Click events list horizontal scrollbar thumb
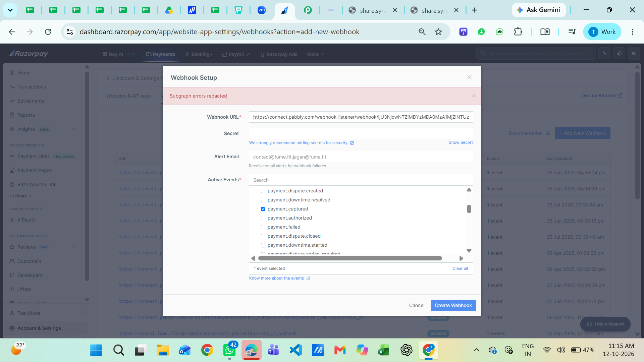Viewport: 644px width, 362px height. (x=350, y=258)
